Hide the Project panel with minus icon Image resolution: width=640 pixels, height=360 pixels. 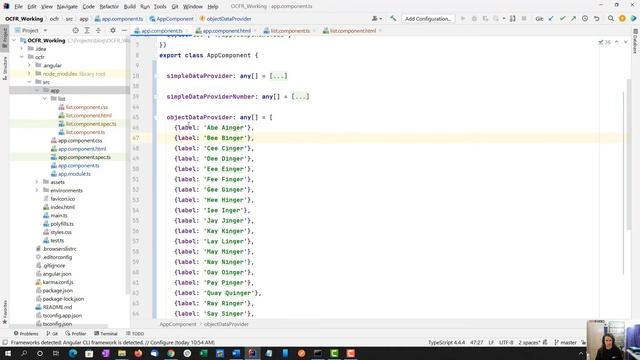coord(124,30)
